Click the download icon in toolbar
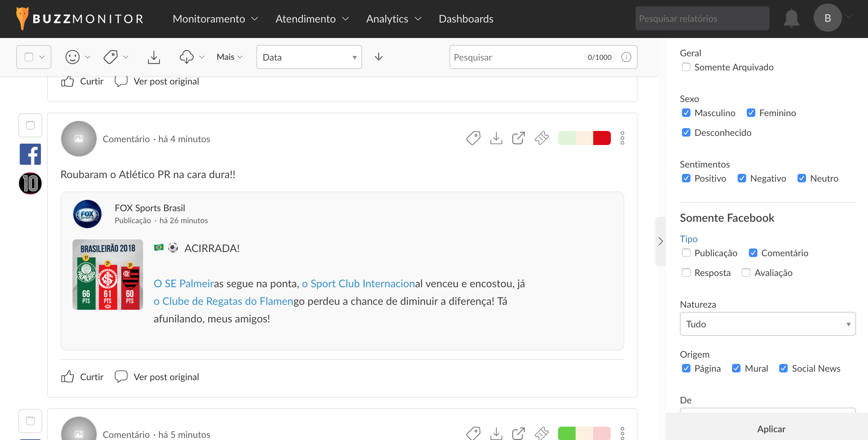 pos(154,57)
